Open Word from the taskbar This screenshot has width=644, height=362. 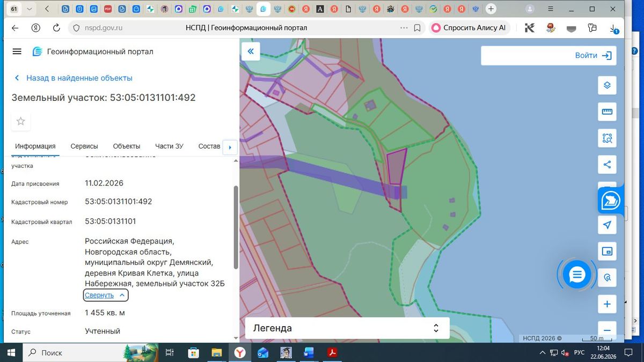coord(309,352)
